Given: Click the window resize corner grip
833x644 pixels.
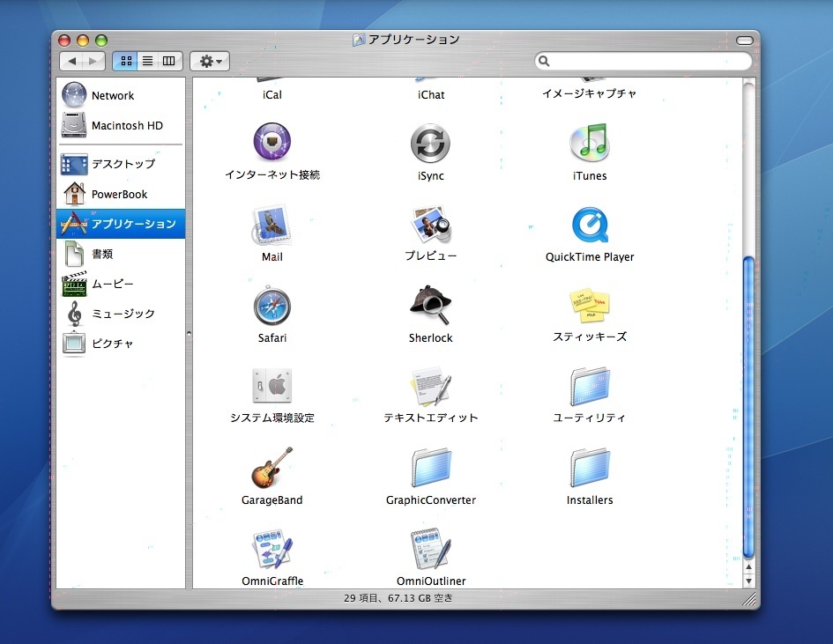Looking at the screenshot, I should [749, 599].
